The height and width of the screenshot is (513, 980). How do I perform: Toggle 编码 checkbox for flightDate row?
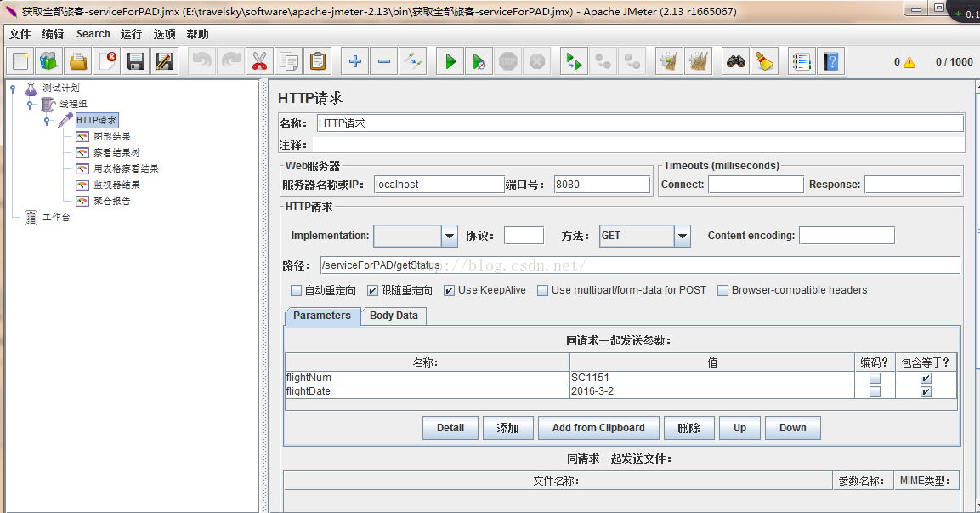click(875, 391)
